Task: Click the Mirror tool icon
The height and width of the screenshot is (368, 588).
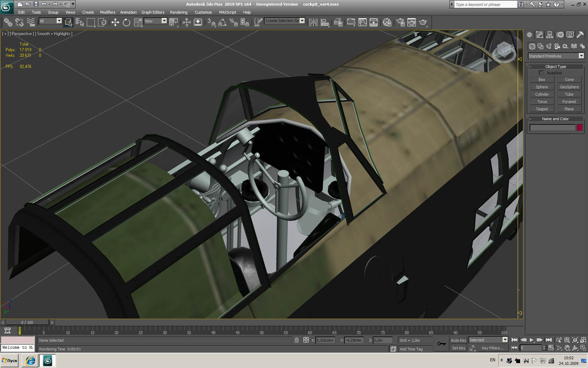Action: [x=313, y=22]
